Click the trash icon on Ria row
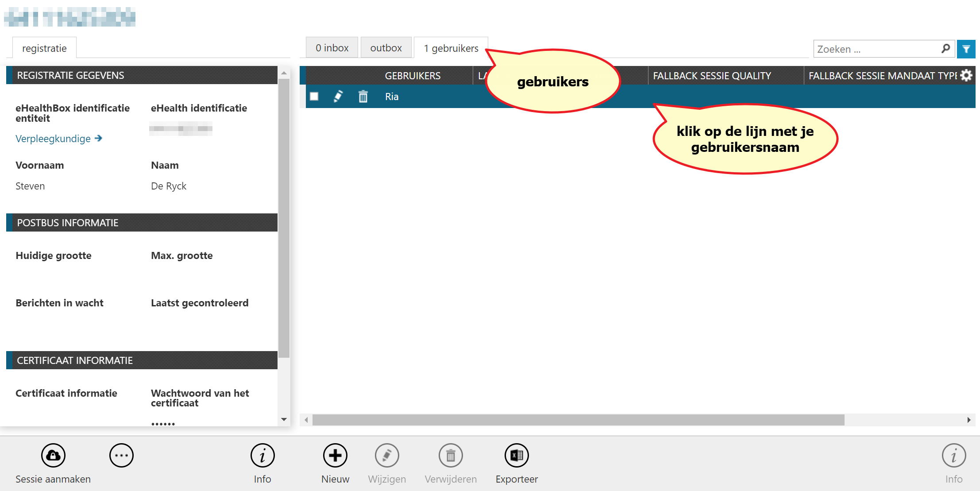The width and height of the screenshot is (980, 491). pos(363,97)
